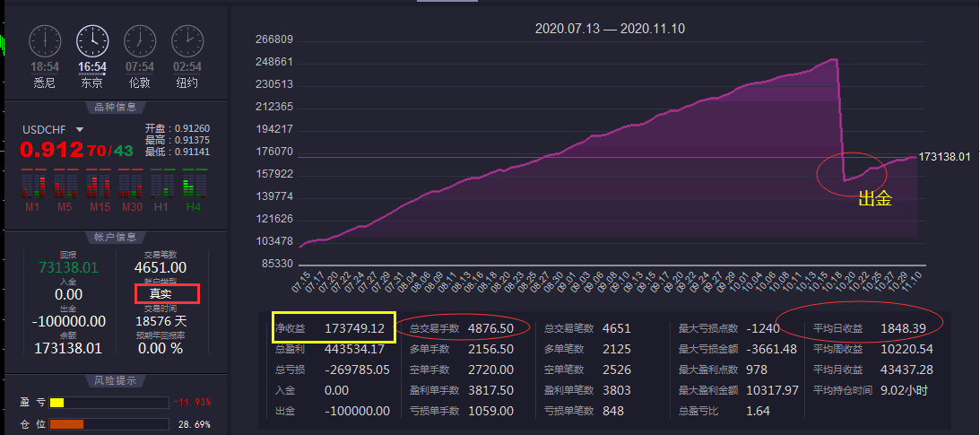
Task: Switch to the H4 timeframe indicator
Action: (193, 185)
